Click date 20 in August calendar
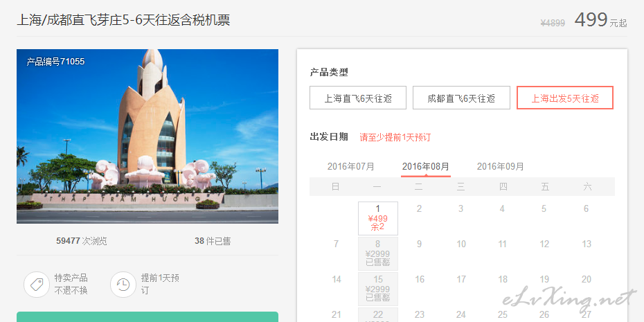 (x=587, y=279)
